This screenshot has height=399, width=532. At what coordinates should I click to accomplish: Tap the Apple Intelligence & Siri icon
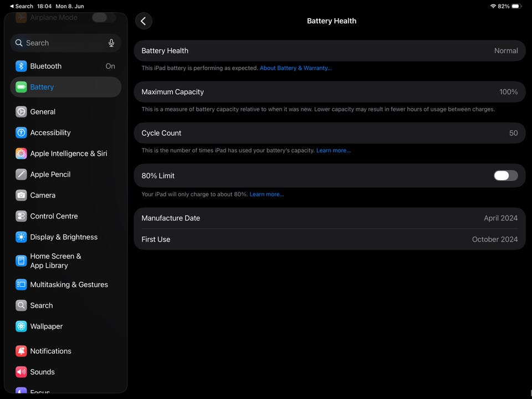(x=21, y=154)
